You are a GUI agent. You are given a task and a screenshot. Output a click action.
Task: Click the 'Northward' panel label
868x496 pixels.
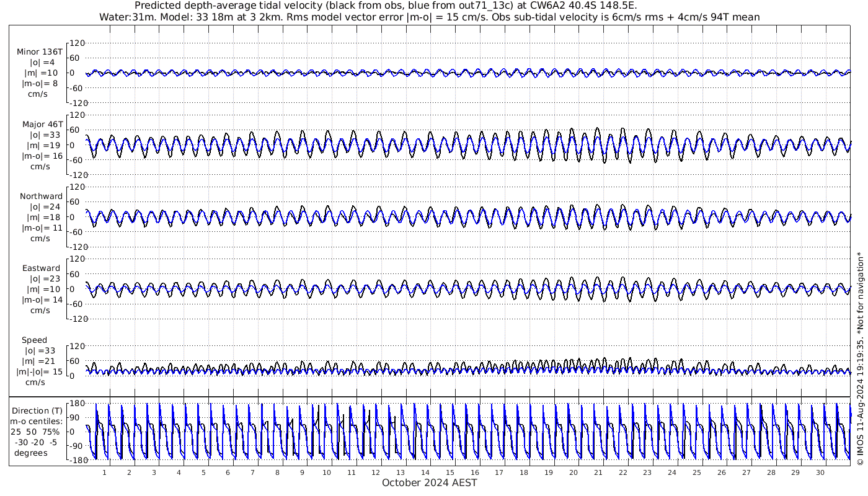[x=41, y=197]
